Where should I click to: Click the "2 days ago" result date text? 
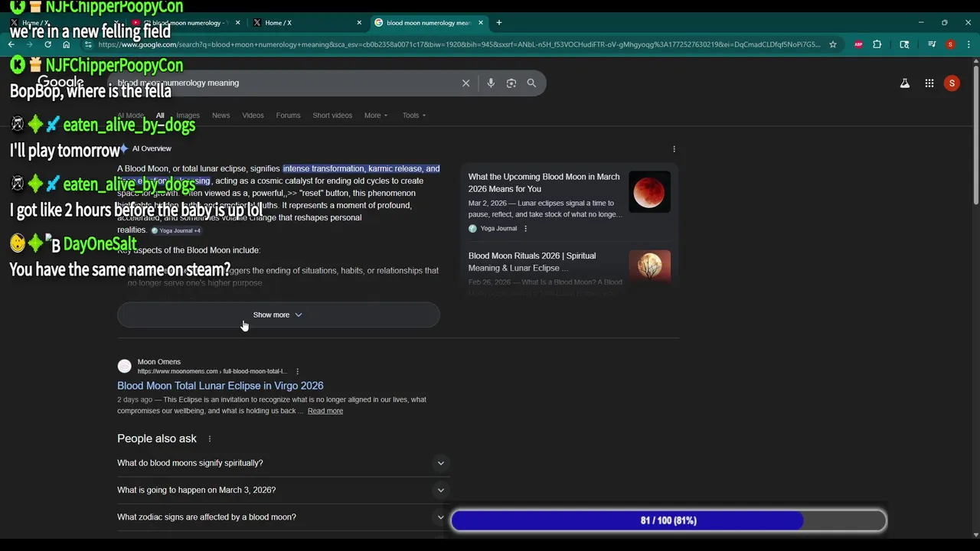[135, 399]
